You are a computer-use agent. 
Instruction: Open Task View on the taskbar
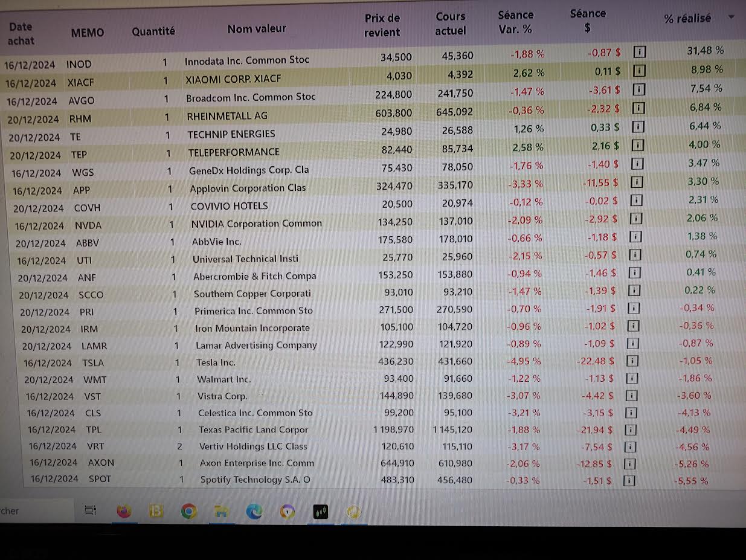coord(91,511)
